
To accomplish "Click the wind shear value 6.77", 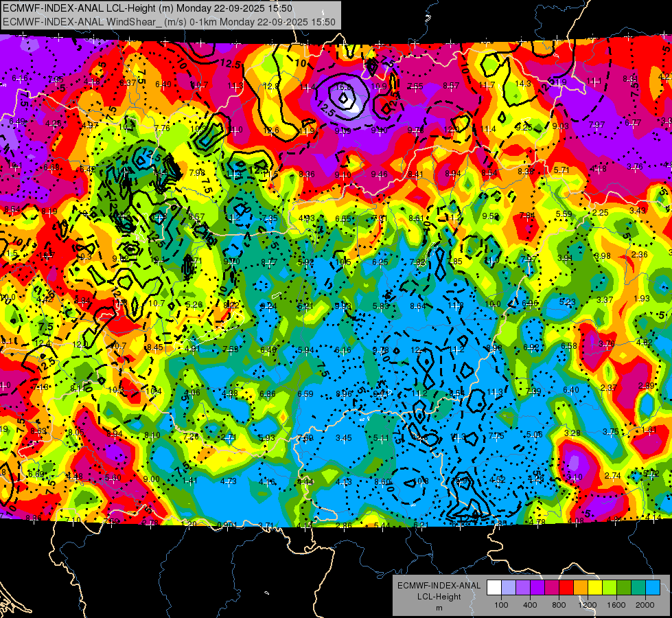I will coord(633,123).
